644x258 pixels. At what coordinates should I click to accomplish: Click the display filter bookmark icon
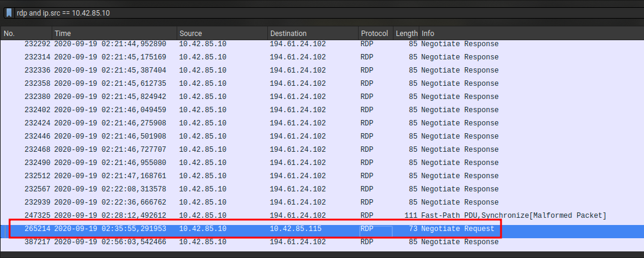click(x=10, y=13)
